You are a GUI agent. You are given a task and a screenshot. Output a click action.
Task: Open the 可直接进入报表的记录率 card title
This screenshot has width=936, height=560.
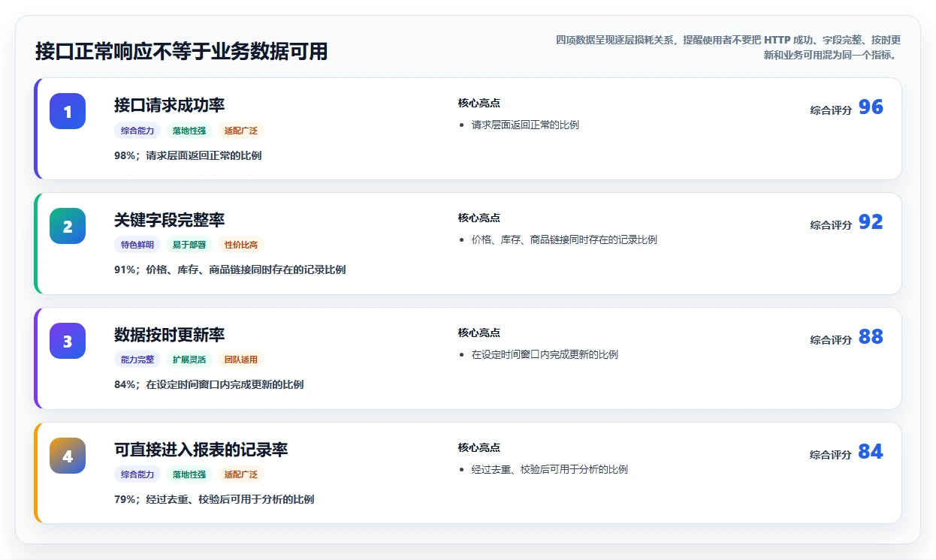coord(201,449)
